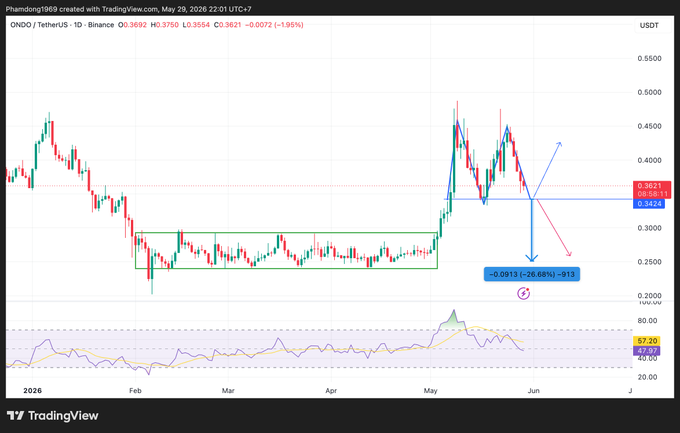Screen dimensions: 680x433
Task: Click the -0.0913 (-26.68%) measurement label
Action: click(532, 274)
